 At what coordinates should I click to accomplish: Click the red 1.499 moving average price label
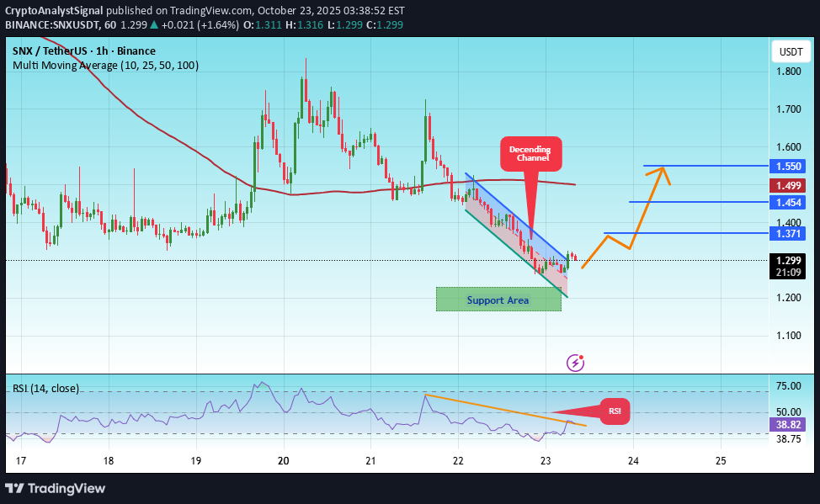(787, 184)
